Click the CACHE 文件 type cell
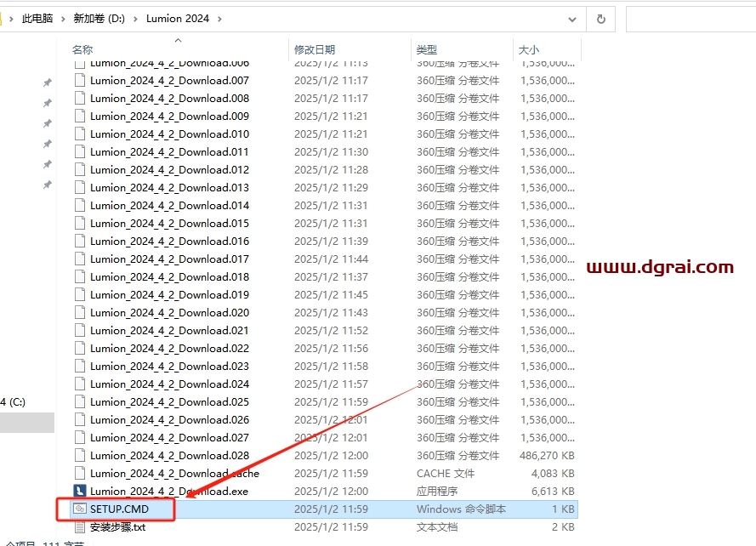The width and height of the screenshot is (756, 546). (446, 473)
